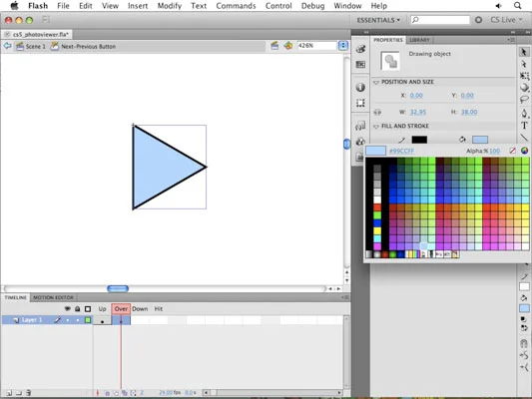Image resolution: width=532 pixels, height=399 pixels.
Task: Toggle Layer 1 visibility dot
Action: click(68, 320)
